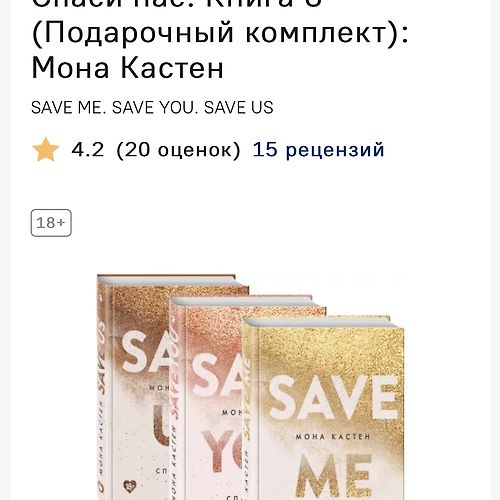Viewport: 500px width, 500px height.
Task: Select the 4.2 rating value
Action: click(x=88, y=149)
